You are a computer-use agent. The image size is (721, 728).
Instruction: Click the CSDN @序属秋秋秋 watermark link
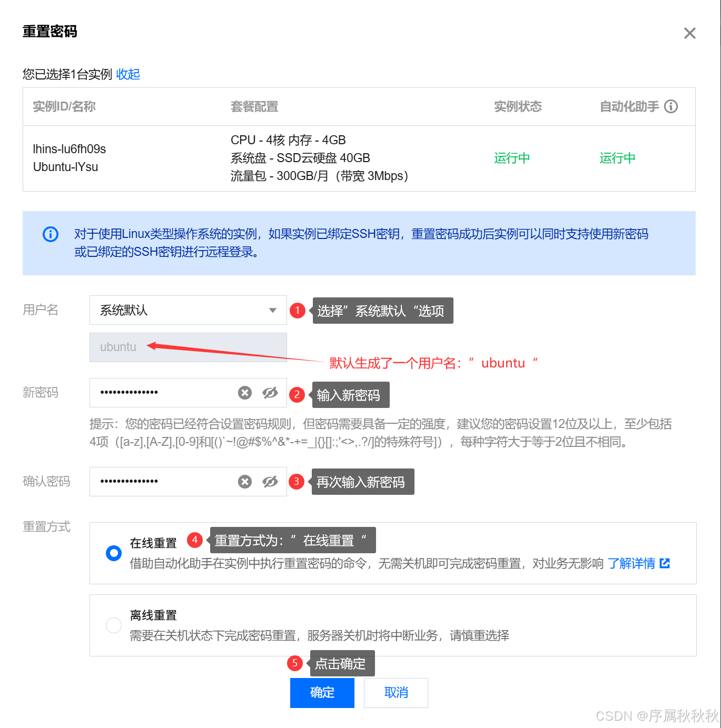(x=653, y=716)
